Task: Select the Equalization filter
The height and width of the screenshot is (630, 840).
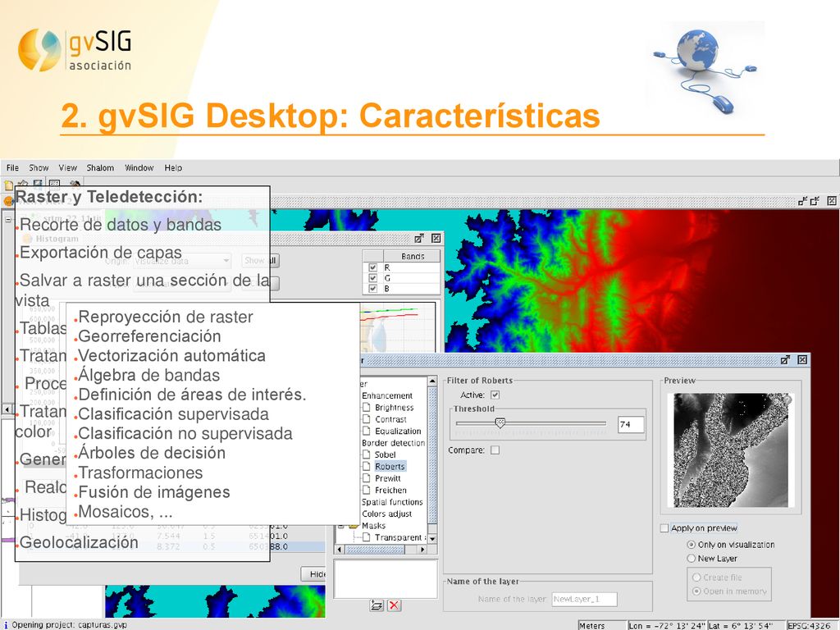Action: (x=398, y=431)
